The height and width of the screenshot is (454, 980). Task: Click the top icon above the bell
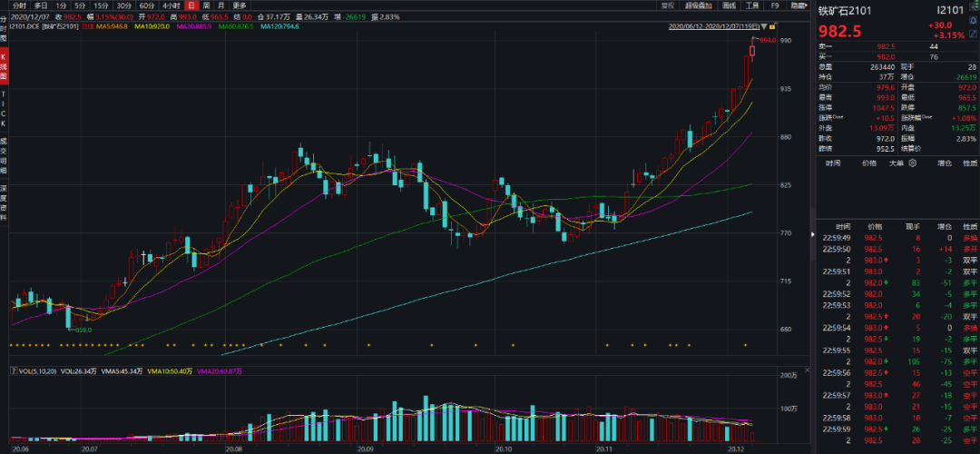(x=973, y=8)
